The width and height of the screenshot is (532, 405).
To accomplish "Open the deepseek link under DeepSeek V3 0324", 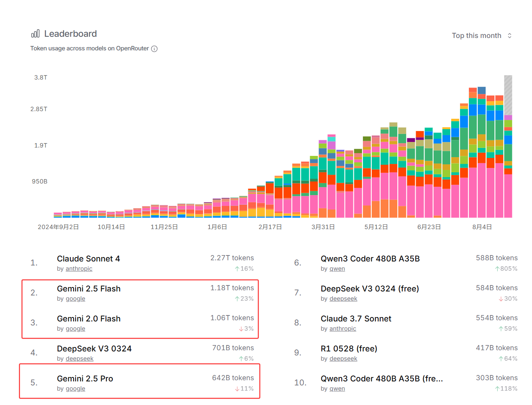I will pos(80,359).
